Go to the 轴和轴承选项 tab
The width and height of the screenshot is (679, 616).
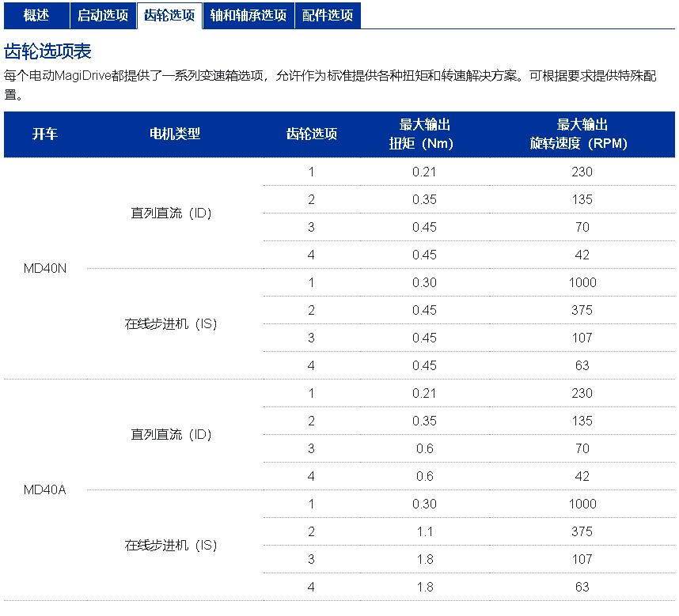[248, 15]
